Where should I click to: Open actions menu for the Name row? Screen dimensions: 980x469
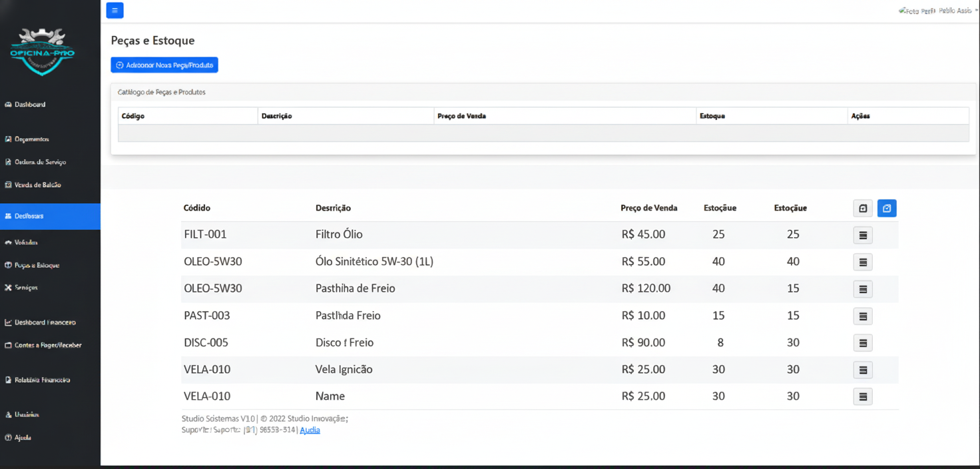[x=863, y=396]
